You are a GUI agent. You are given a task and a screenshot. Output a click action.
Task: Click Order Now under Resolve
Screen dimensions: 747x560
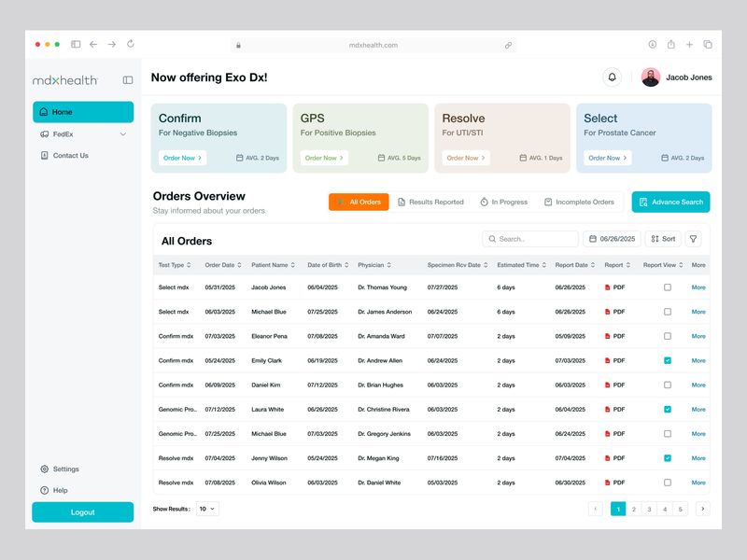[465, 158]
